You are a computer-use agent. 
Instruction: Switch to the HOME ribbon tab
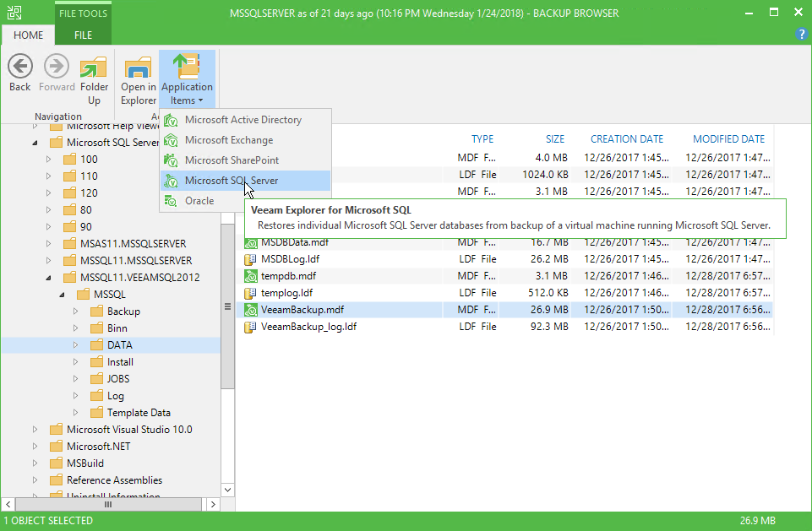tap(28, 35)
